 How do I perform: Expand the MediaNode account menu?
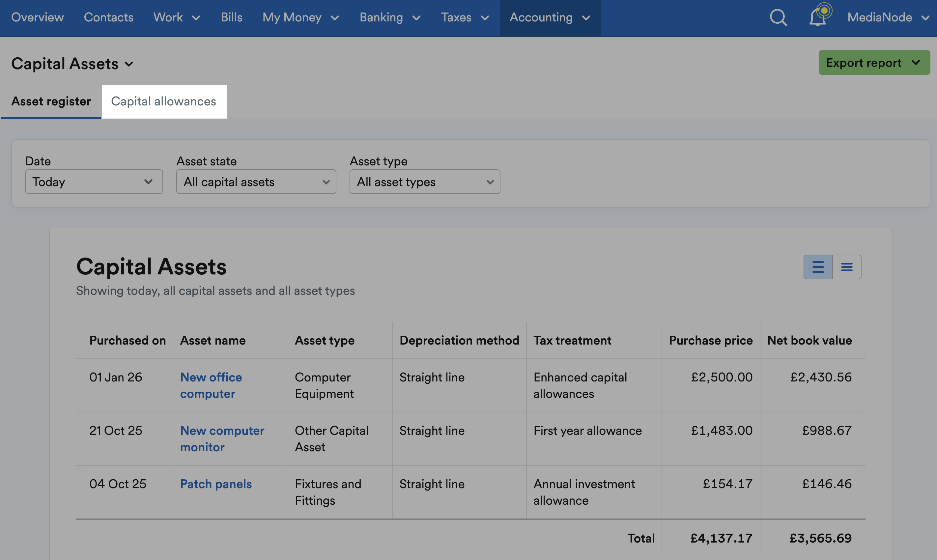(888, 18)
